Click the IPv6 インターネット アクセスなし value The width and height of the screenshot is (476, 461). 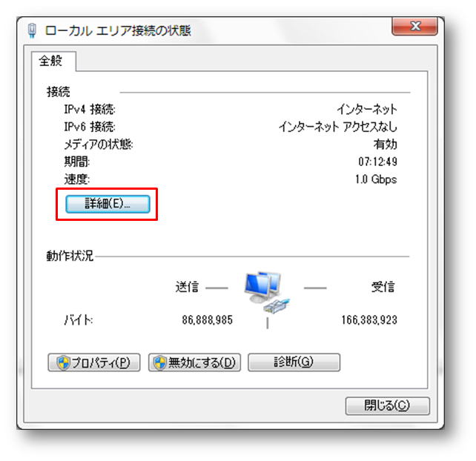(x=338, y=127)
